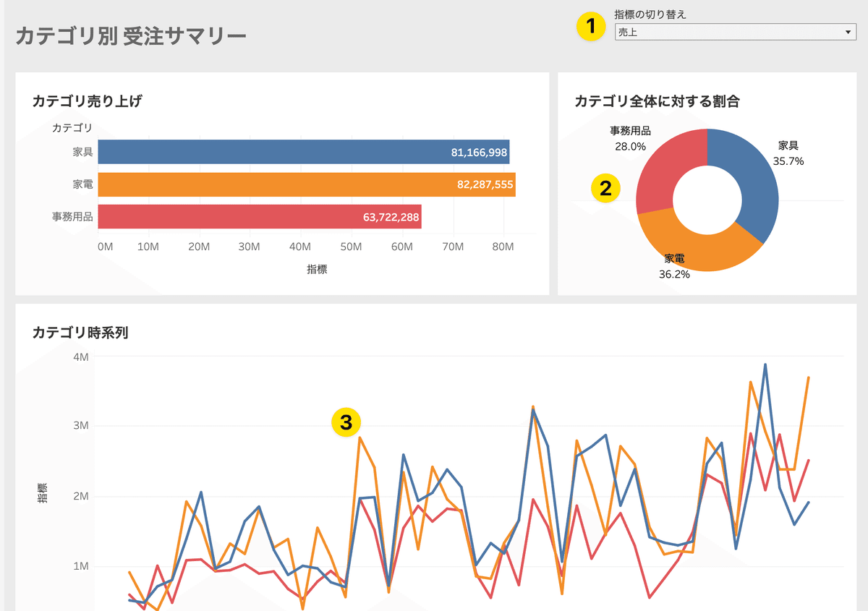Open the 指標の切り替え metric dropdown
The width and height of the screenshot is (868, 611).
(734, 32)
